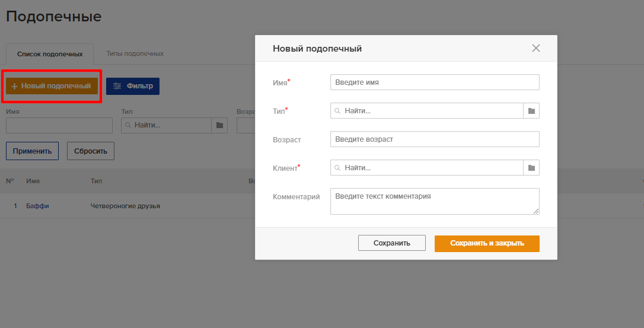Click into the Комментарий text area
This screenshot has width=644, height=328.
[x=434, y=201]
